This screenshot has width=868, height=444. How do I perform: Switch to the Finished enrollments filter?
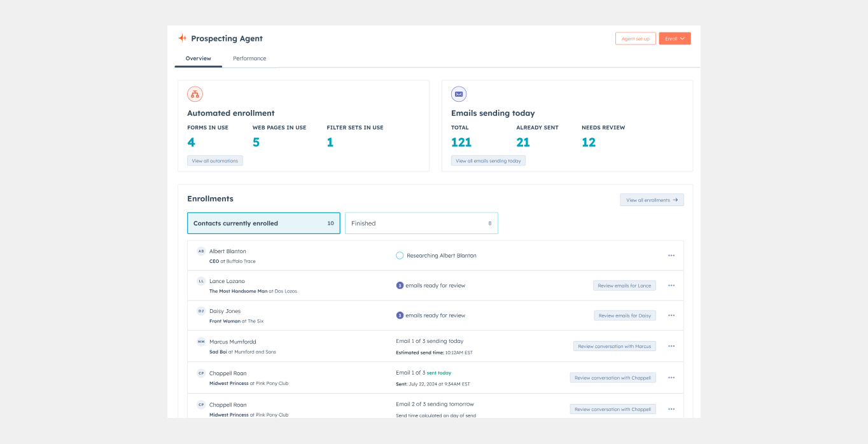(x=421, y=223)
